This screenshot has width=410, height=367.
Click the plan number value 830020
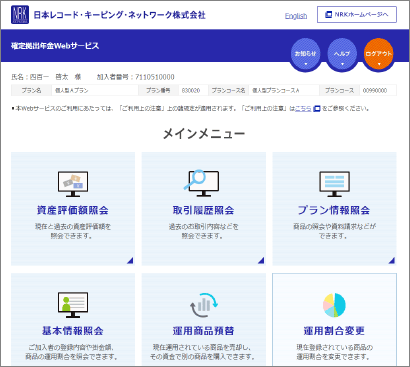(x=191, y=90)
